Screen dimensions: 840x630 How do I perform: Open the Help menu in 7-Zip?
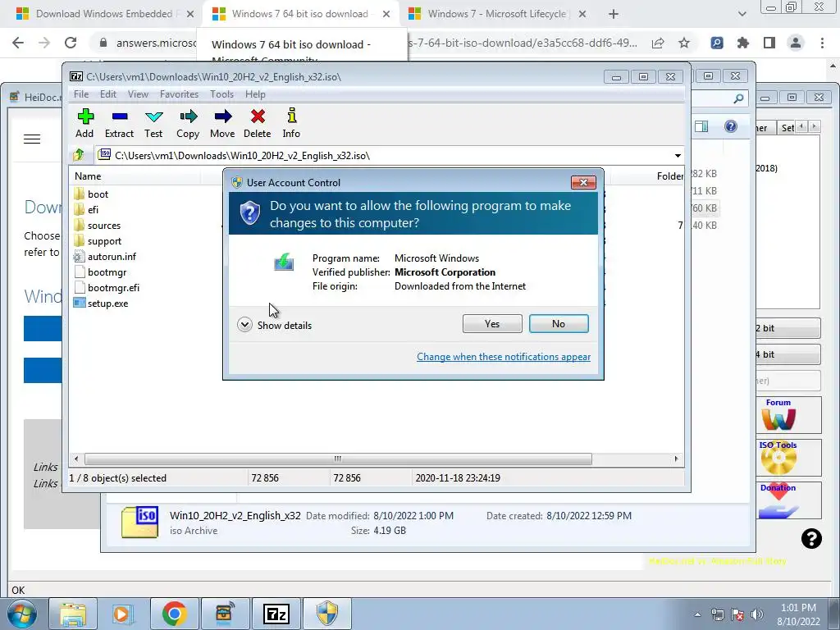pos(255,94)
